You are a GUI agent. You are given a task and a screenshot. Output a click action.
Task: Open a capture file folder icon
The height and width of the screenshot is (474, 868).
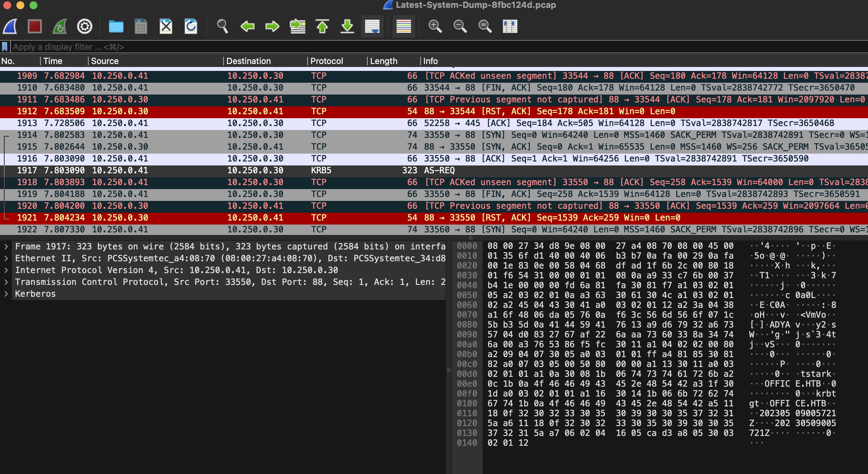(116, 26)
